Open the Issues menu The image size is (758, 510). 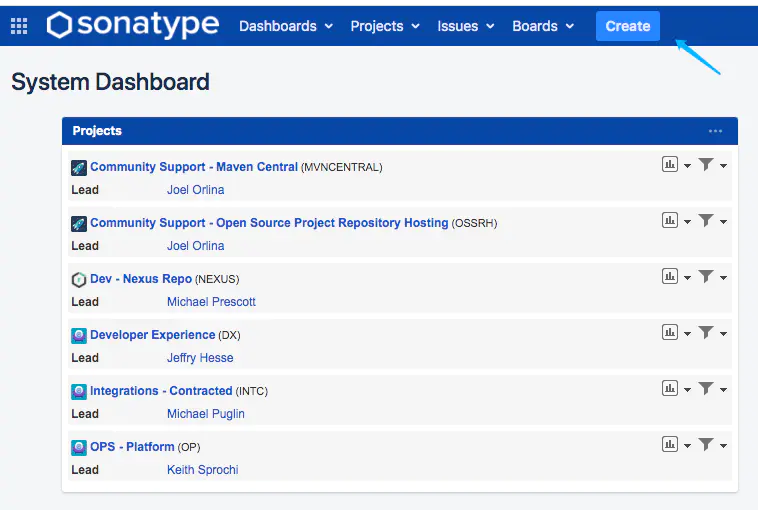point(466,26)
